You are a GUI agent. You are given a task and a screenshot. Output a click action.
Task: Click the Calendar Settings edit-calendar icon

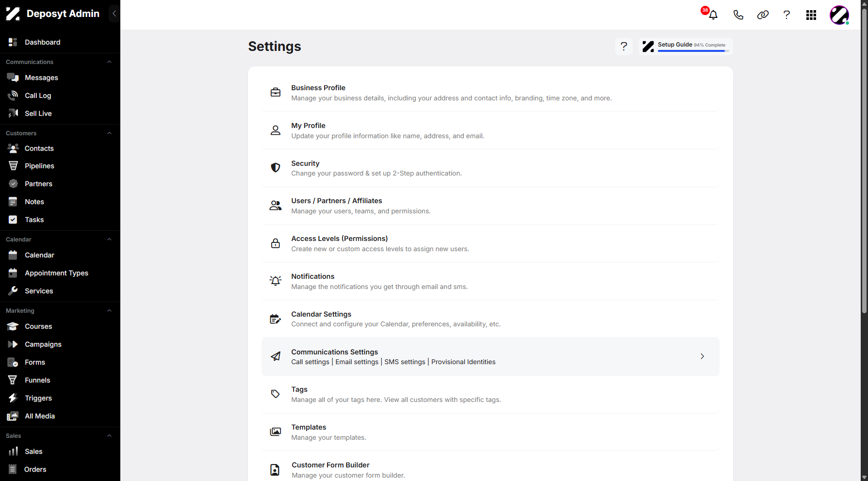(x=276, y=319)
